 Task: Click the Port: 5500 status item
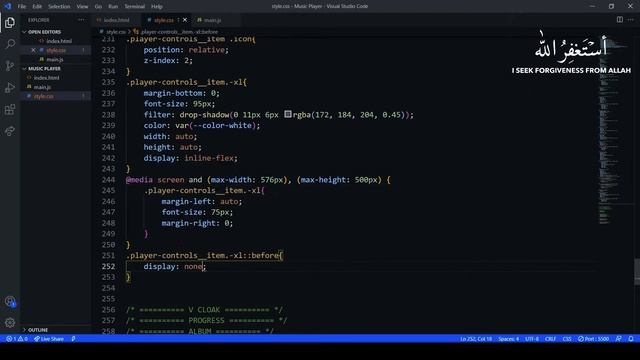pos(593,339)
